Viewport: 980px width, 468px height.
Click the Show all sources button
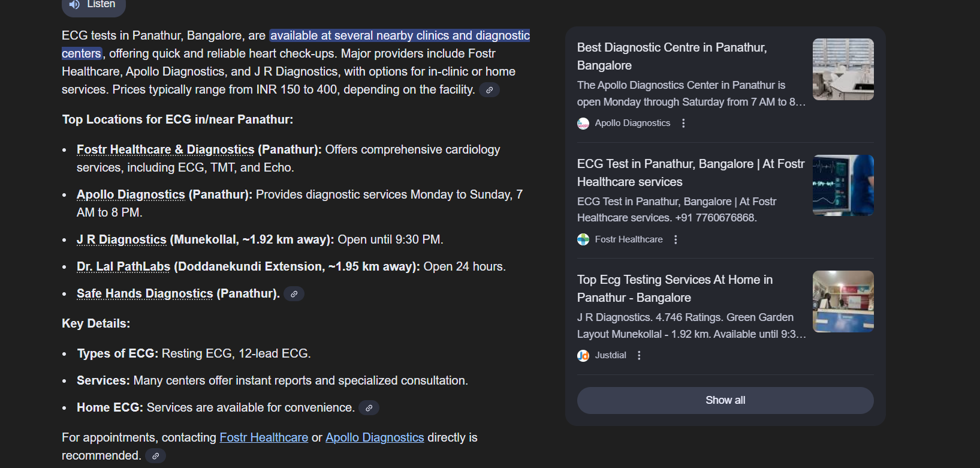point(725,400)
